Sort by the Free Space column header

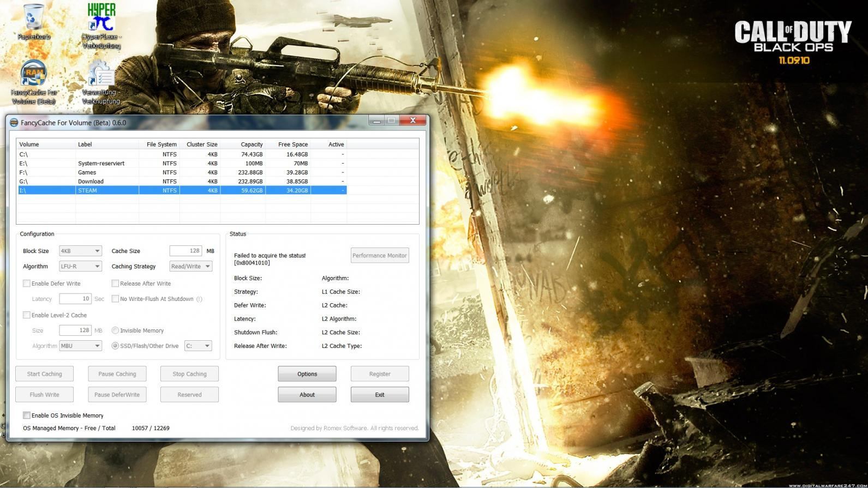288,144
